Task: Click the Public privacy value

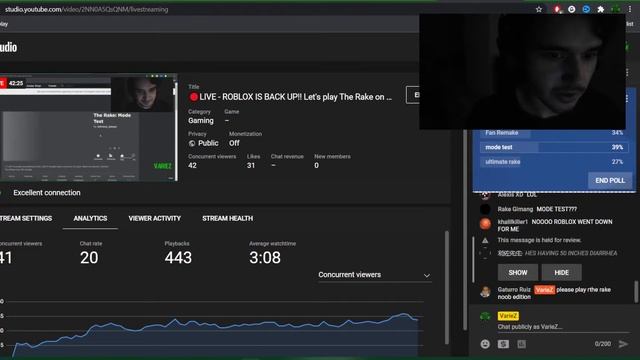Action: pyautogui.click(x=208, y=143)
